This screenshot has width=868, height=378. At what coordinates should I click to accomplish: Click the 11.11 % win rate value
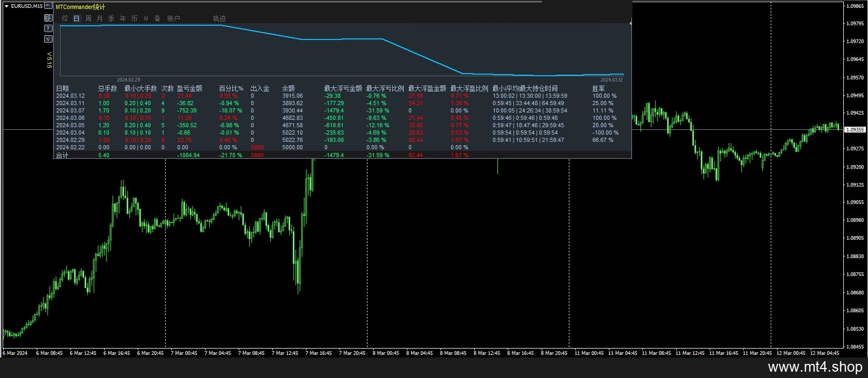(x=603, y=110)
